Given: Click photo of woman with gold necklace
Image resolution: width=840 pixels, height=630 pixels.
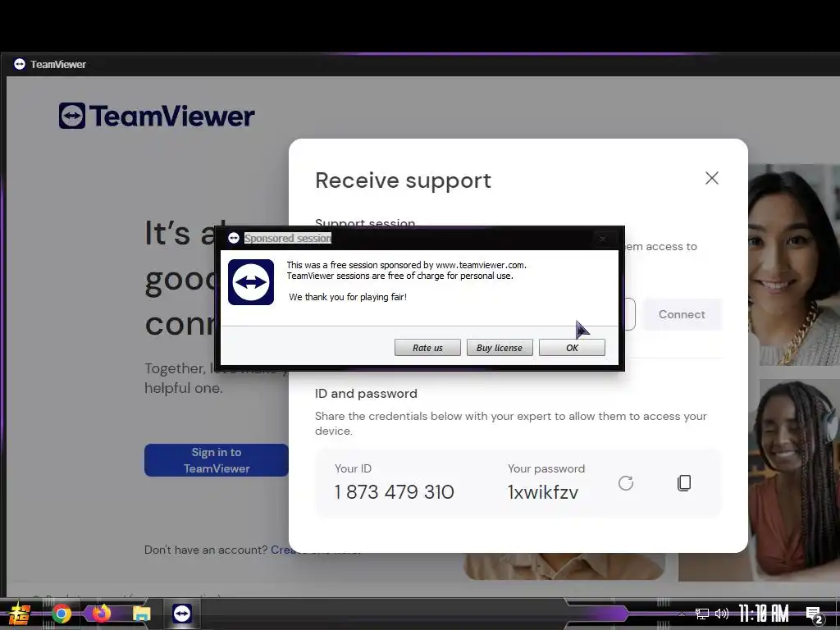Looking at the screenshot, I should 794,265.
